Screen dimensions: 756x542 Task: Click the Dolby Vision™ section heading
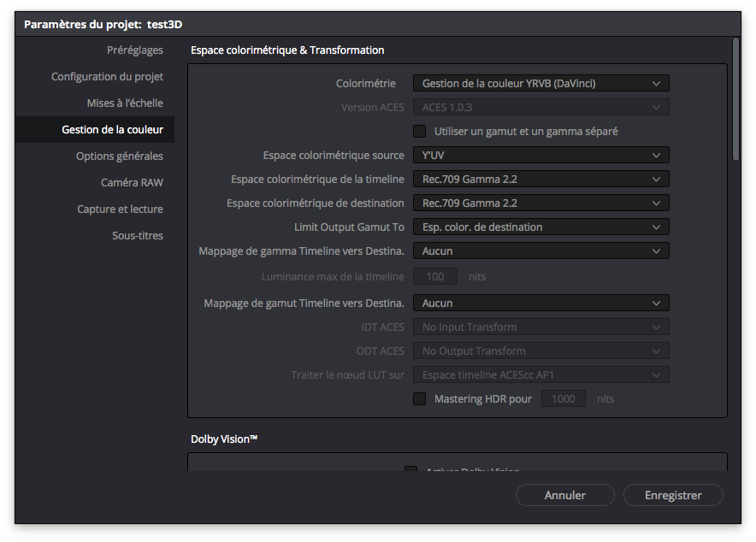(x=224, y=439)
